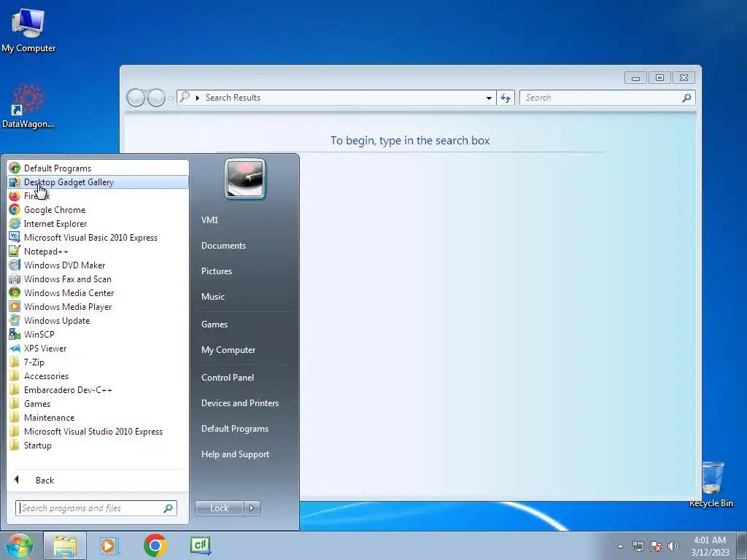Expand the Games folder in programs list
The image size is (747, 560).
coord(98,403)
